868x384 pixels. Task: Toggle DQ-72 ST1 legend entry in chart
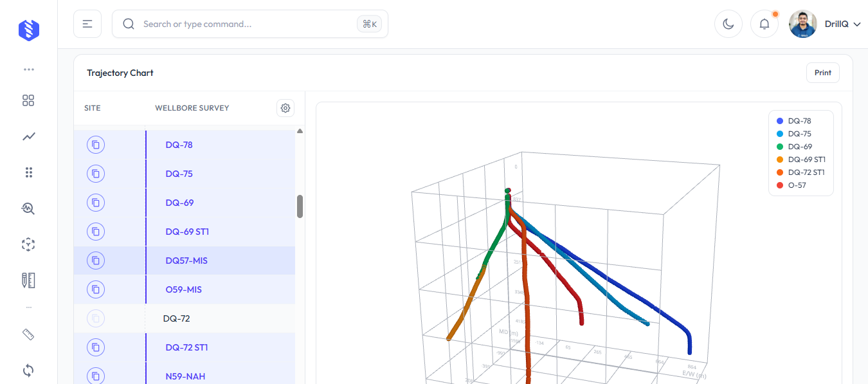click(x=801, y=172)
